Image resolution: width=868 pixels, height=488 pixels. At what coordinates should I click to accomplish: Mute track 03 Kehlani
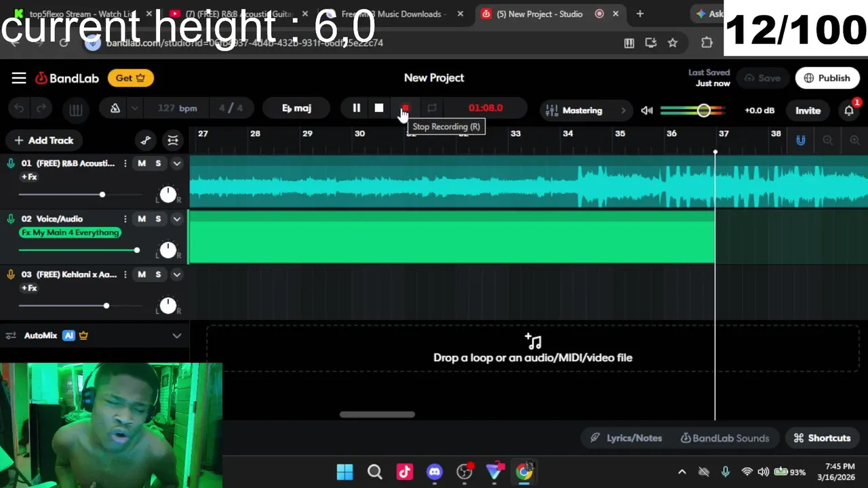142,274
